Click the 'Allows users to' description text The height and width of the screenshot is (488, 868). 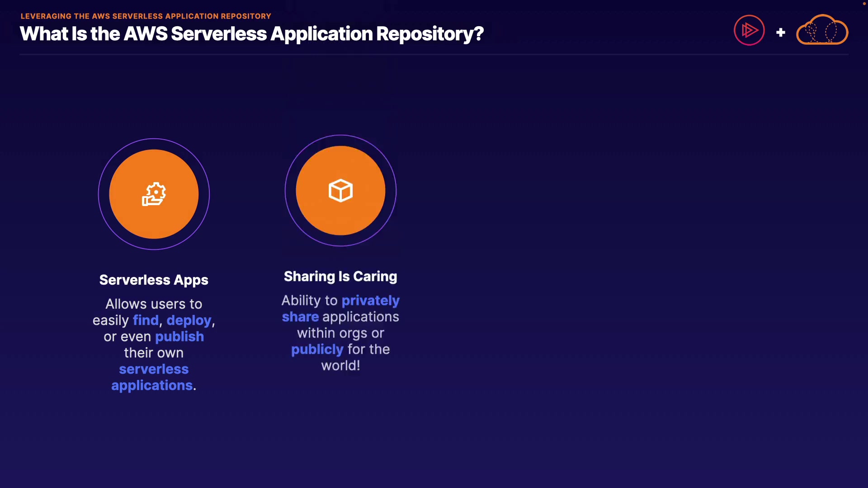pyautogui.click(x=154, y=304)
